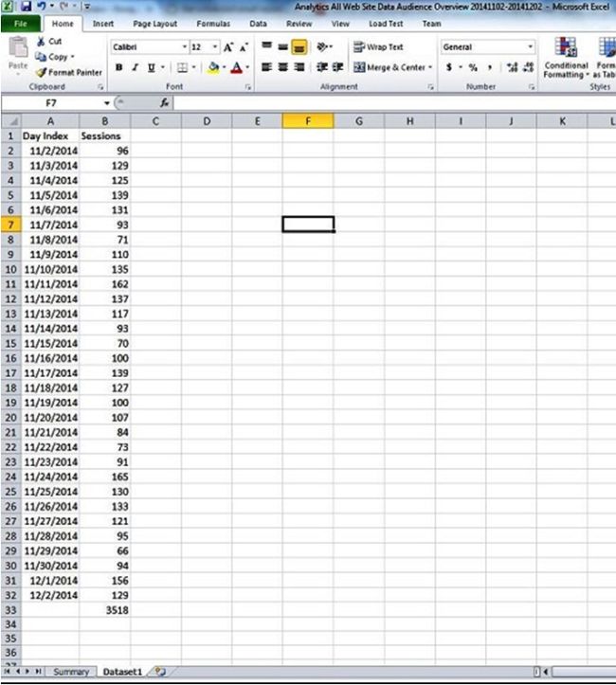Image resolution: width=616 pixels, height=685 pixels.
Task: Decrease font size with Shrink Font icon
Action: pyautogui.click(x=244, y=47)
